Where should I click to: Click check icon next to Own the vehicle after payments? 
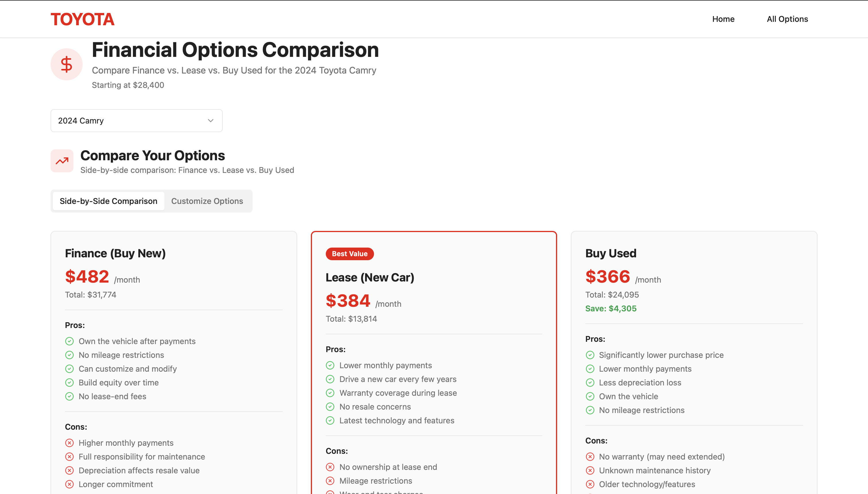click(x=69, y=341)
